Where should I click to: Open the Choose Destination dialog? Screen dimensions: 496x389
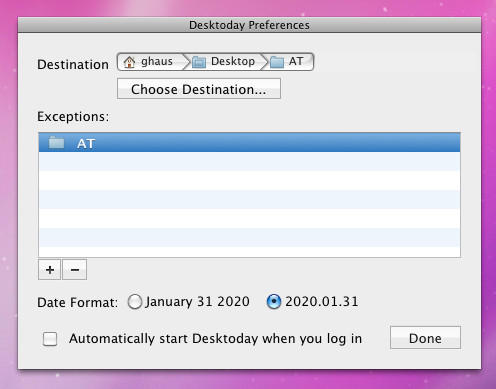[199, 89]
